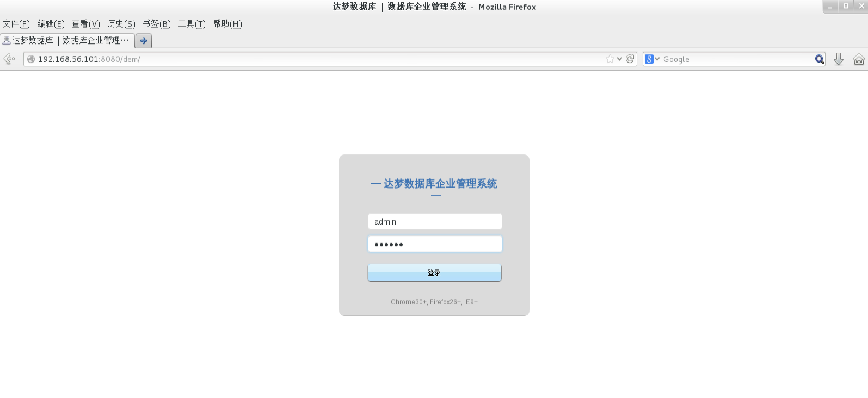Reload the page with the refresh icon
The width and height of the screenshot is (868, 398).
[x=630, y=59]
